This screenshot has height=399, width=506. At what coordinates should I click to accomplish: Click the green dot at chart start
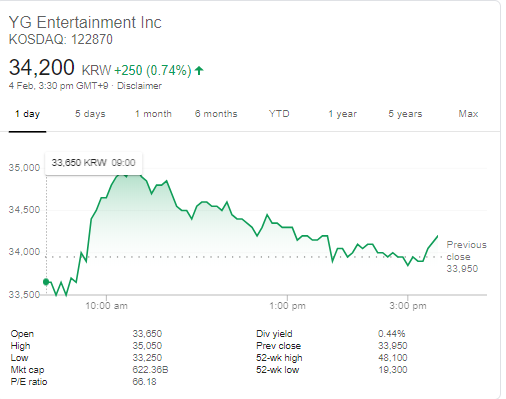(x=46, y=282)
